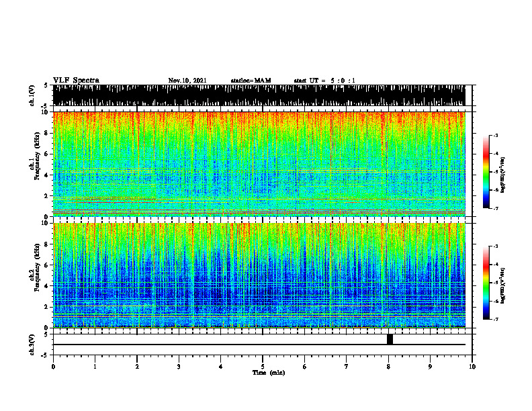Click the "-5" label on ch.2 color scale
The height and width of the screenshot is (411, 532).
[496, 283]
